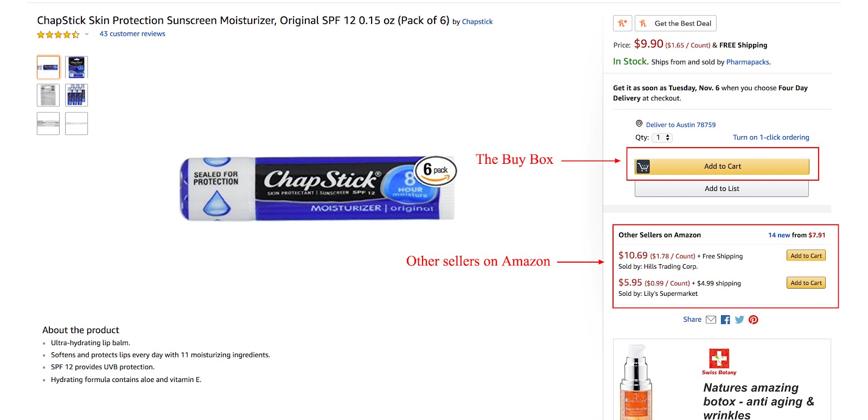Open 43 customer reviews link

tap(132, 34)
